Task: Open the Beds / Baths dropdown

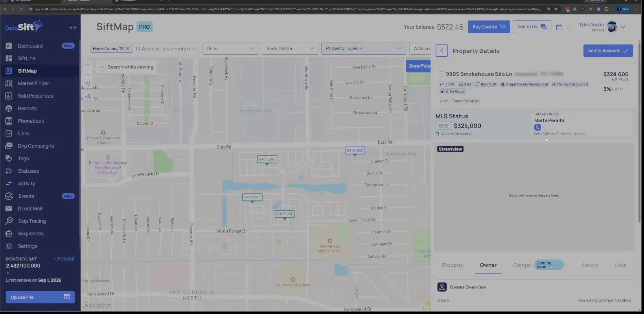Action: [x=290, y=48]
